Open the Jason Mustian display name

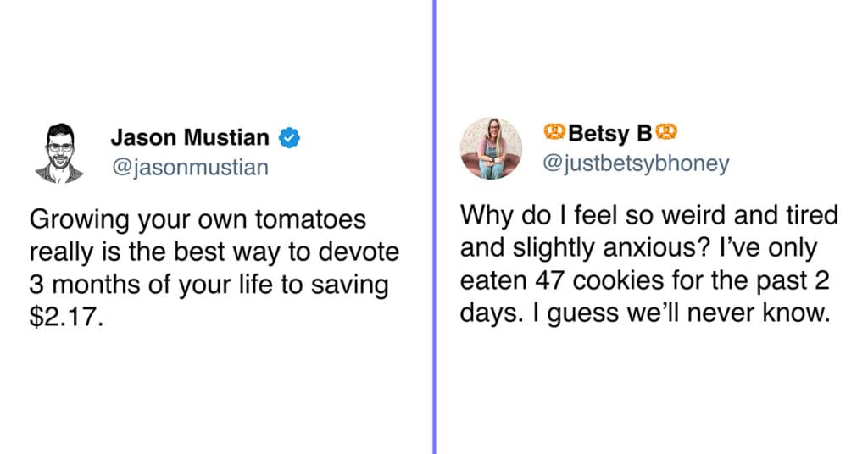pos(190,137)
